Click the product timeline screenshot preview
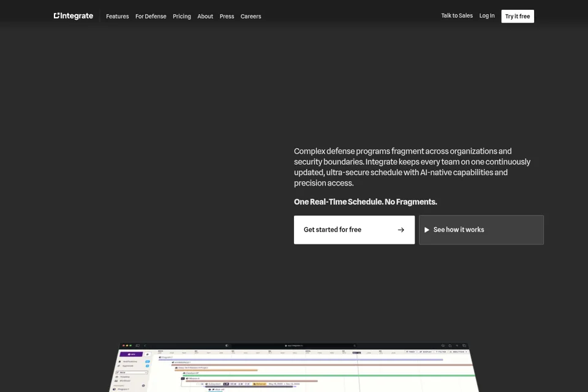 pos(294,367)
